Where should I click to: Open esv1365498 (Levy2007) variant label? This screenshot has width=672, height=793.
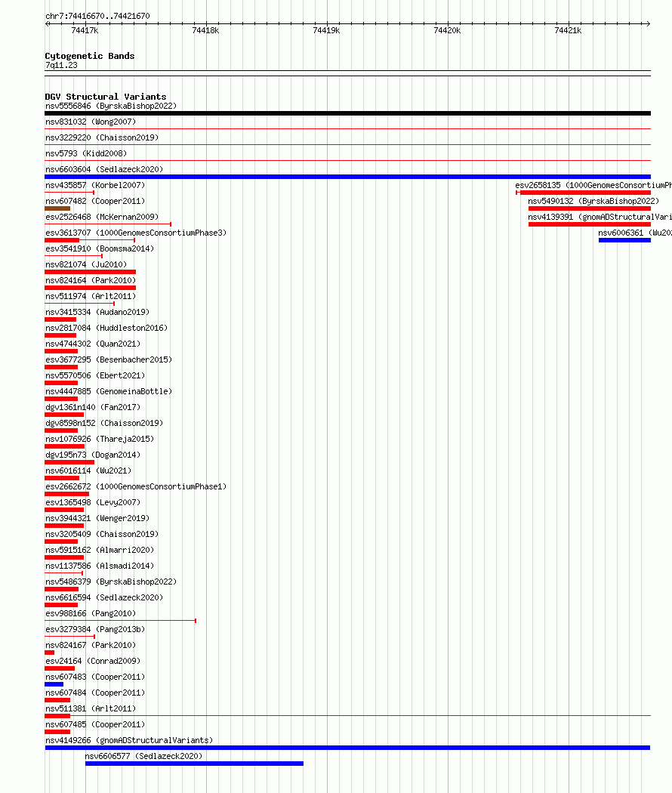[x=93, y=502]
